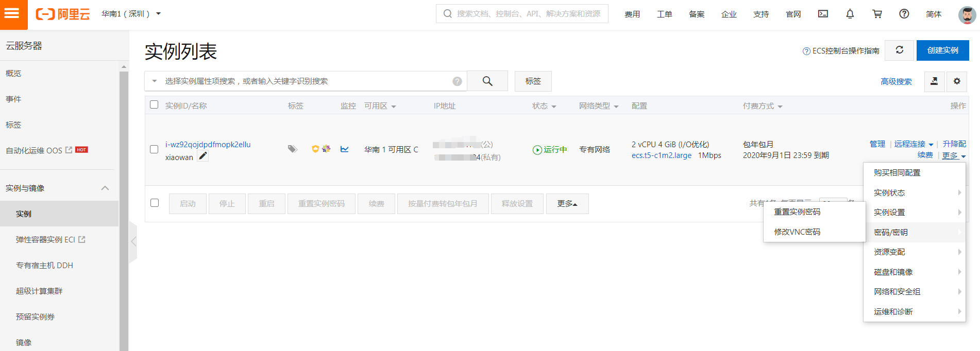Open the user avatar menu
Viewport: 980px width, 351px height.
[x=967, y=15]
